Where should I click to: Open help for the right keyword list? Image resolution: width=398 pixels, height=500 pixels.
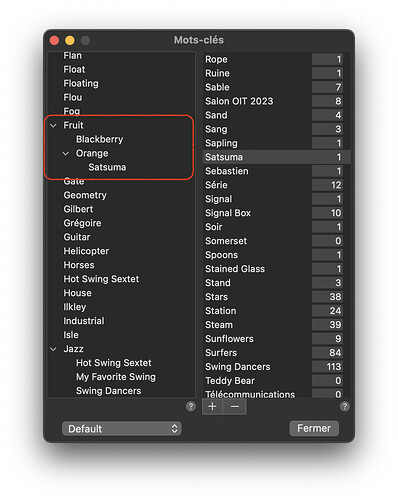tap(345, 406)
